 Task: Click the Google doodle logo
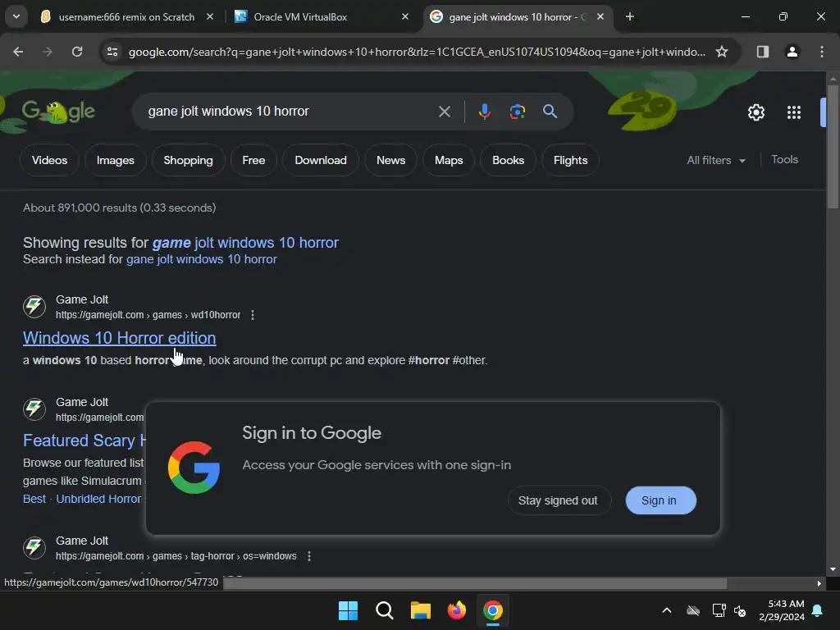coord(58,112)
